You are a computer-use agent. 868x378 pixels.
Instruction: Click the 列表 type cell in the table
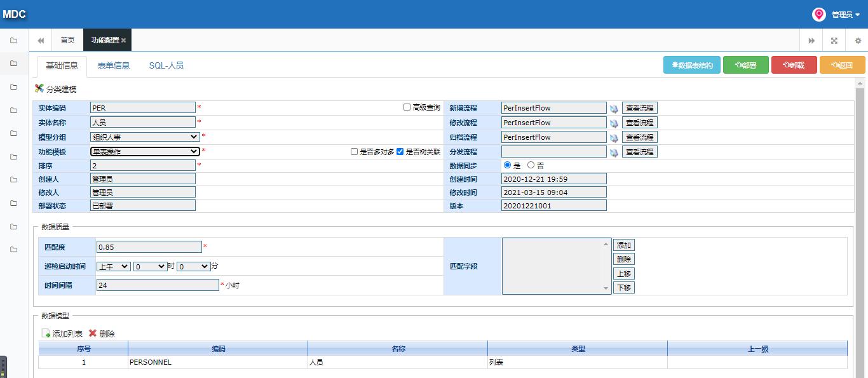coord(578,362)
